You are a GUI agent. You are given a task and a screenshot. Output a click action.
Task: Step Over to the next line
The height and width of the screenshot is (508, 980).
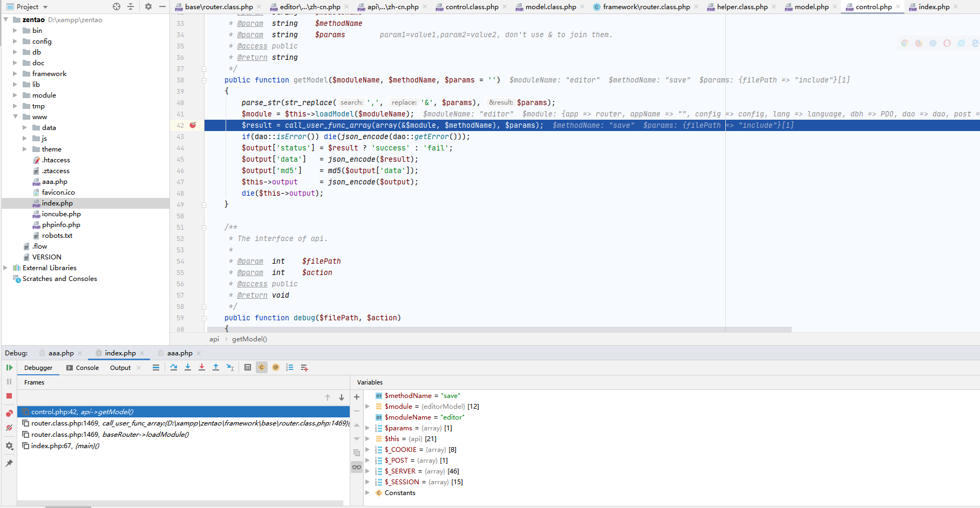(174, 368)
